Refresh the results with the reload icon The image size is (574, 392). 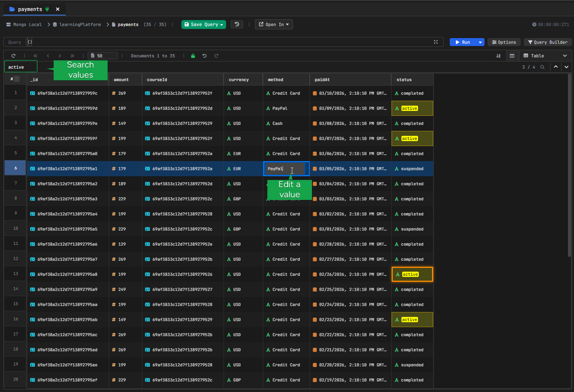[x=13, y=56]
